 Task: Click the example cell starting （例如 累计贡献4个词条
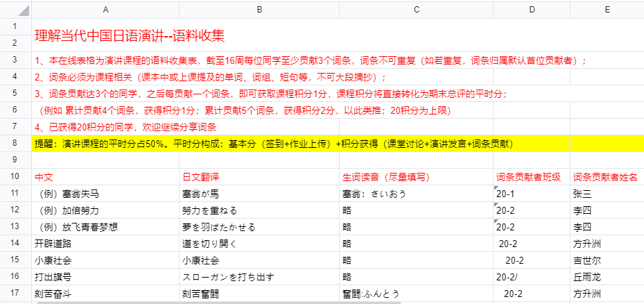point(245,110)
